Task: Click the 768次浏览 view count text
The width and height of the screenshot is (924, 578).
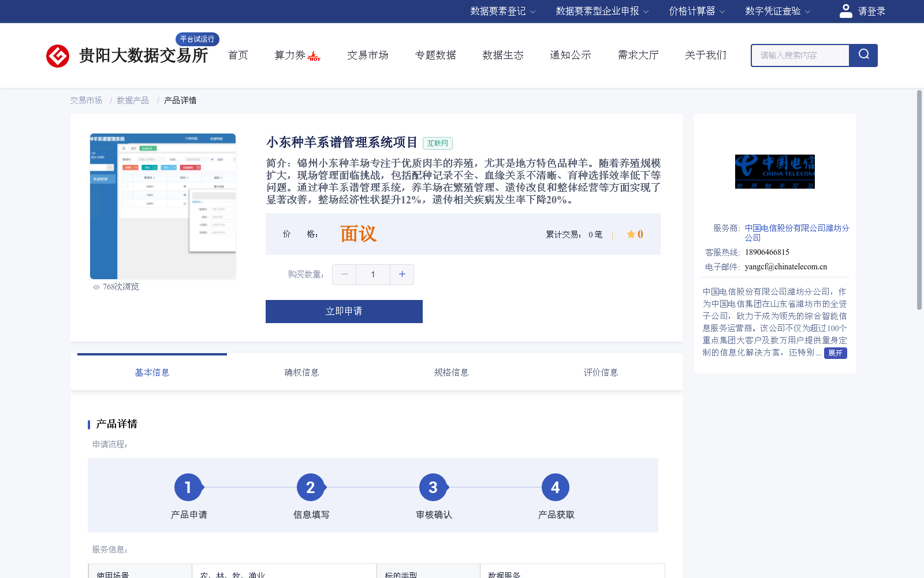Action: tap(121, 287)
